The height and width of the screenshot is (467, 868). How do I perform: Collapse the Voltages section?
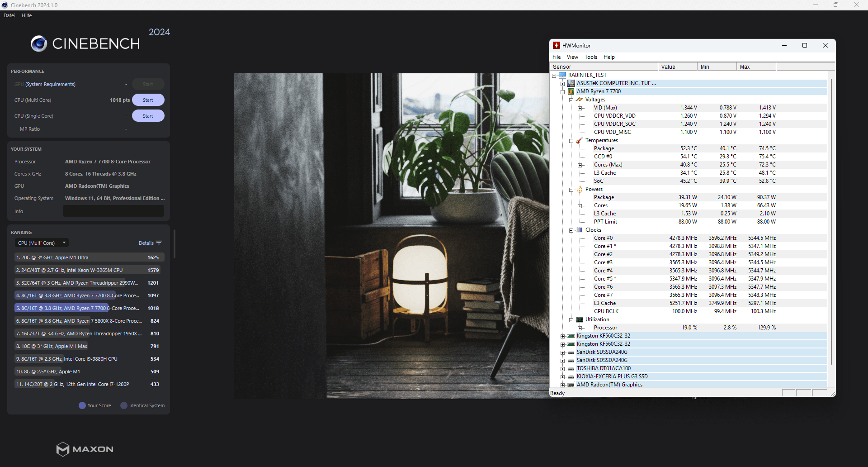click(x=571, y=100)
